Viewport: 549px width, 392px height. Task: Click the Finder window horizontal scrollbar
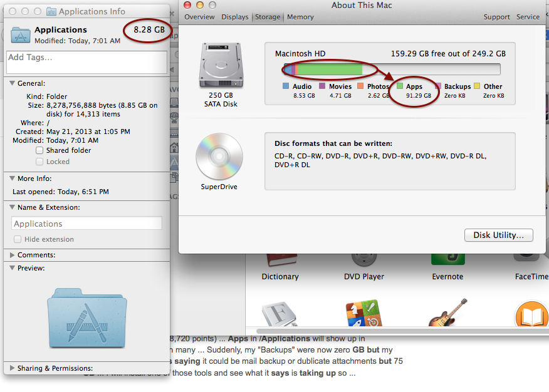402,331
